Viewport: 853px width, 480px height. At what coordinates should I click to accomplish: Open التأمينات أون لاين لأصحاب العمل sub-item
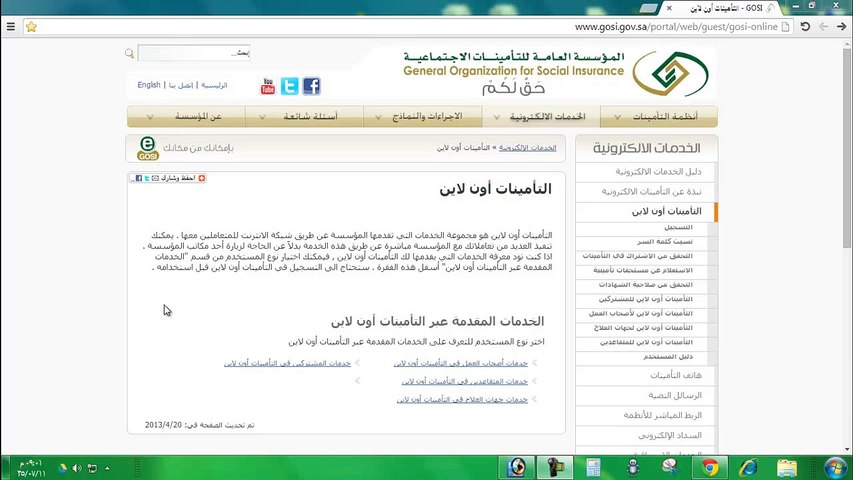point(641,313)
